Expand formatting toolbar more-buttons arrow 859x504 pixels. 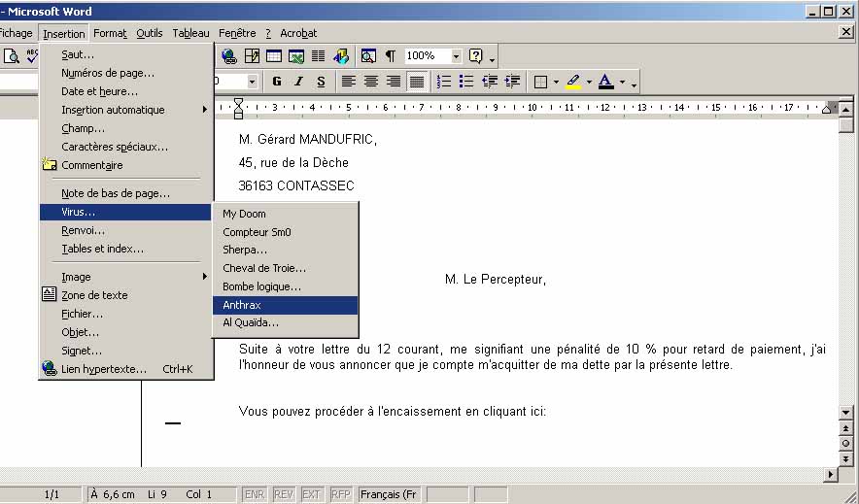tap(634, 84)
